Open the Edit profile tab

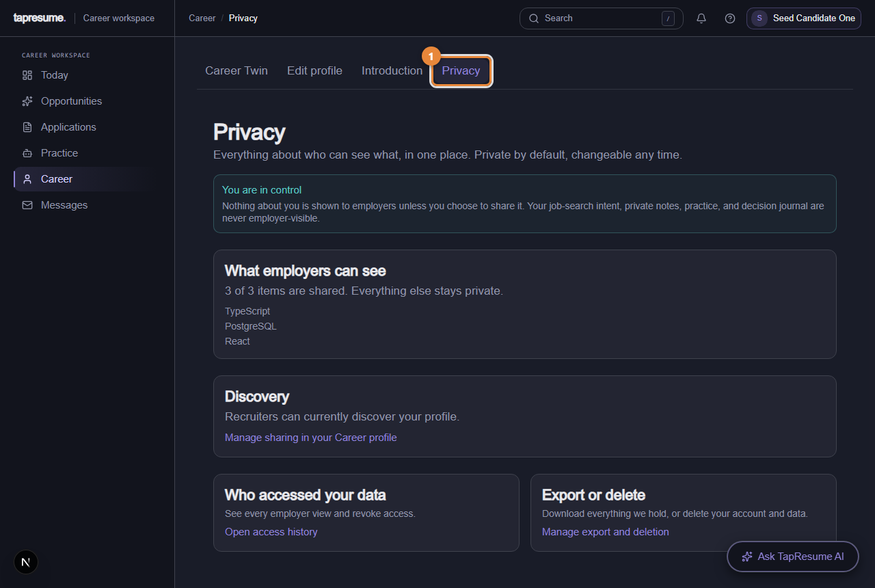[314, 70]
